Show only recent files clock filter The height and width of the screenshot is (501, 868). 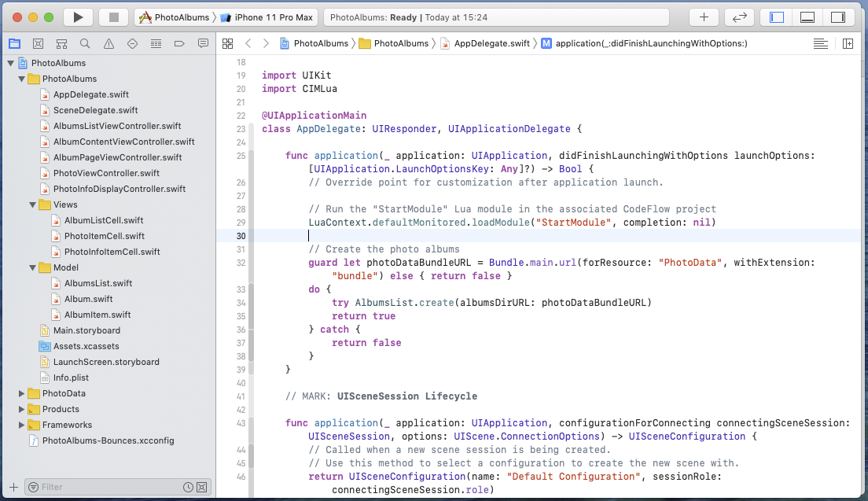pos(188,487)
